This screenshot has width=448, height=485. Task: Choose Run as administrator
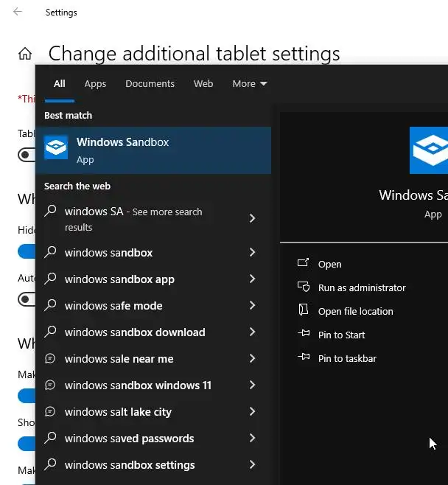pos(362,288)
